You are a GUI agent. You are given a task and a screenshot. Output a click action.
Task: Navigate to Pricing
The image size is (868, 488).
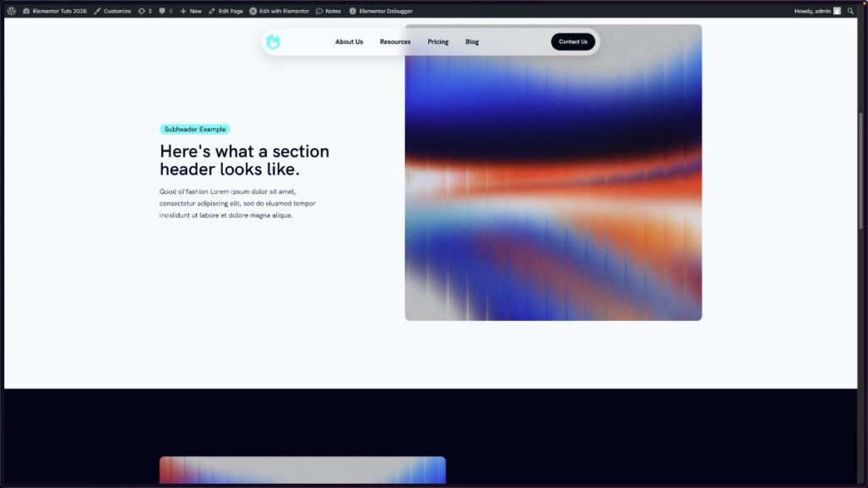pyautogui.click(x=438, y=42)
